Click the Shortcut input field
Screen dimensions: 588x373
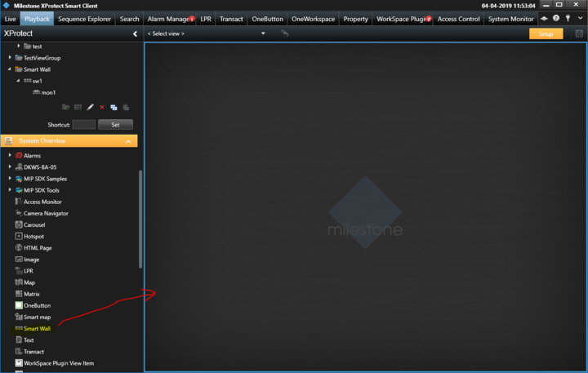tap(83, 125)
